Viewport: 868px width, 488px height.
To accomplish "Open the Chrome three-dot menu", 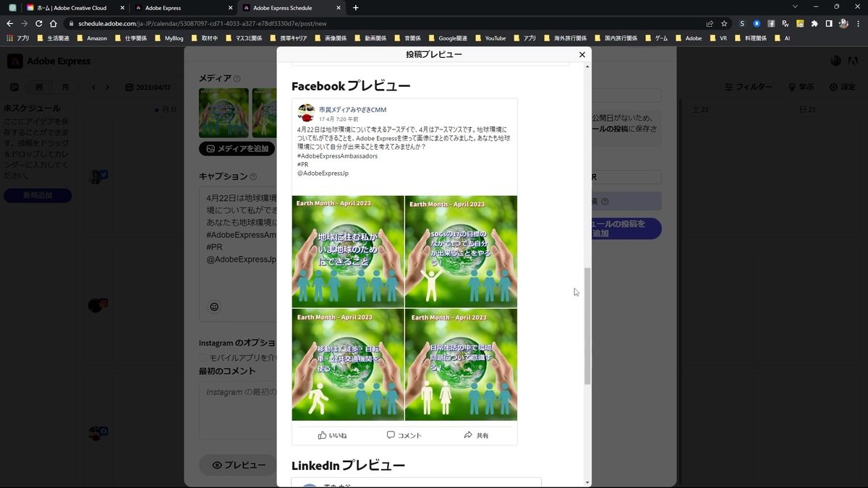I will click(x=859, y=23).
